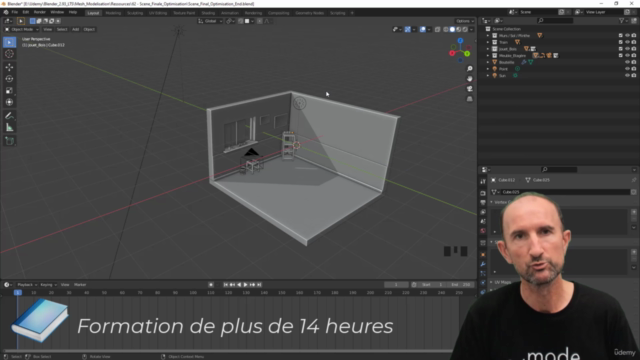Image resolution: width=640 pixels, height=360 pixels.
Task: Open the viewport Select menu
Action: [x=62, y=29]
